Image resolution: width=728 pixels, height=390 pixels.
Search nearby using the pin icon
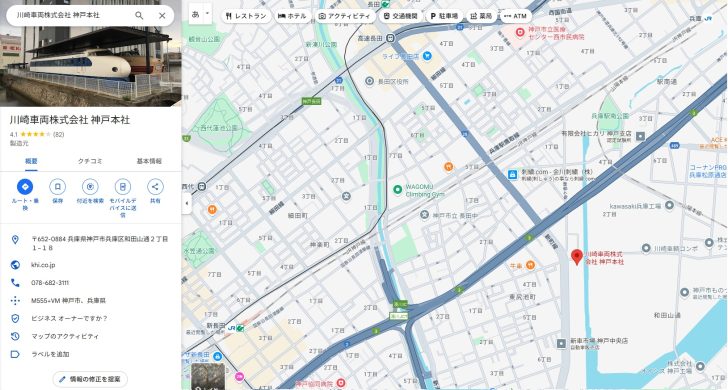click(90, 187)
